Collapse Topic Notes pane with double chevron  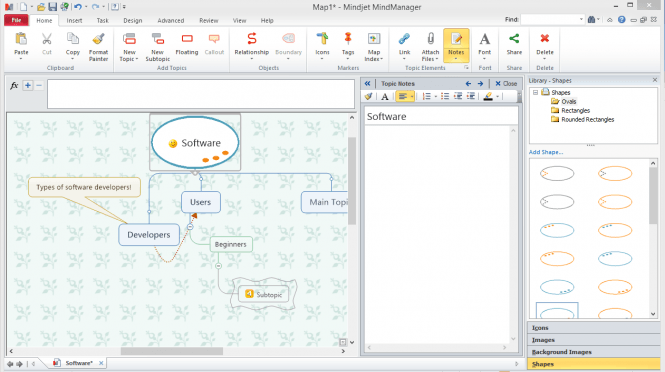[x=367, y=84]
